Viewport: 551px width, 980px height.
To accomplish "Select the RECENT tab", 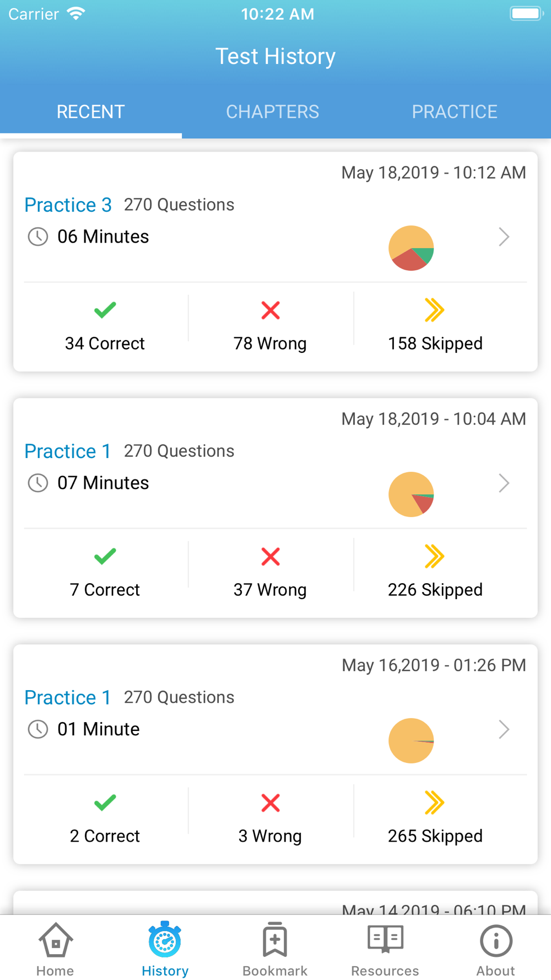I will 91,112.
